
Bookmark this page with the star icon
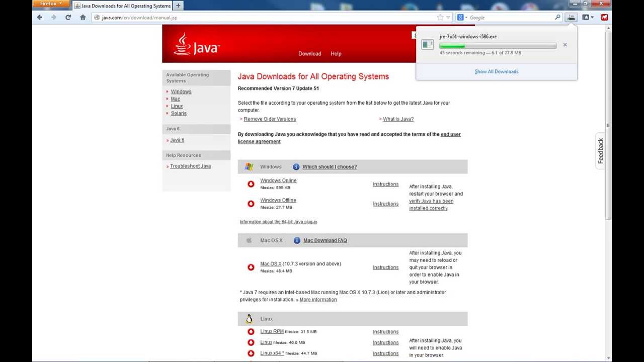click(440, 17)
